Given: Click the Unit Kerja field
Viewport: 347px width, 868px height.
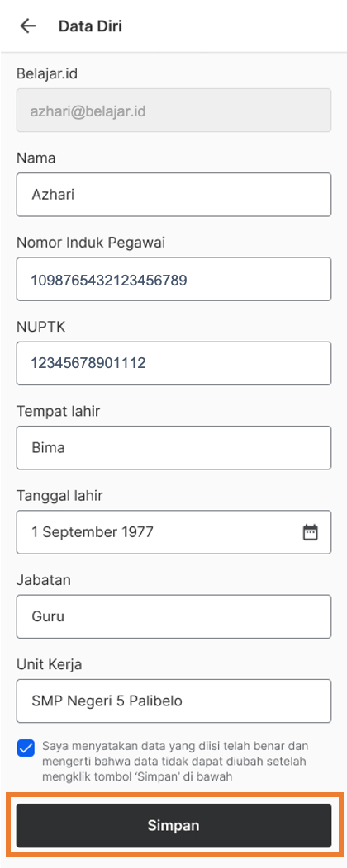Looking at the screenshot, I should [173, 701].
